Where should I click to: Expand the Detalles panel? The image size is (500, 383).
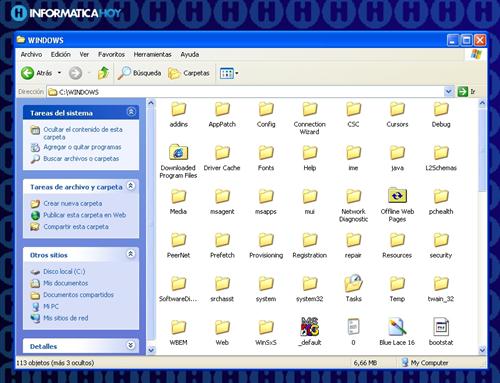131,345
